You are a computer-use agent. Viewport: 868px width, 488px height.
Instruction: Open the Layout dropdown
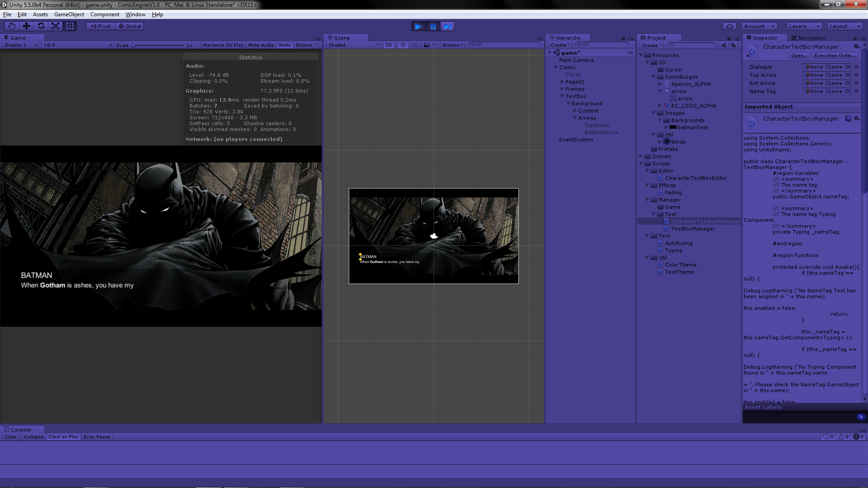tap(844, 26)
